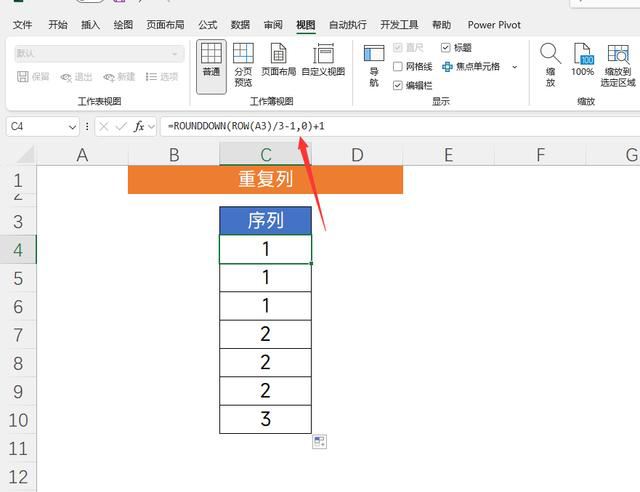Cancel formula entry with the X icon
Image resolution: width=640 pixels, height=492 pixels.
pos(104,127)
